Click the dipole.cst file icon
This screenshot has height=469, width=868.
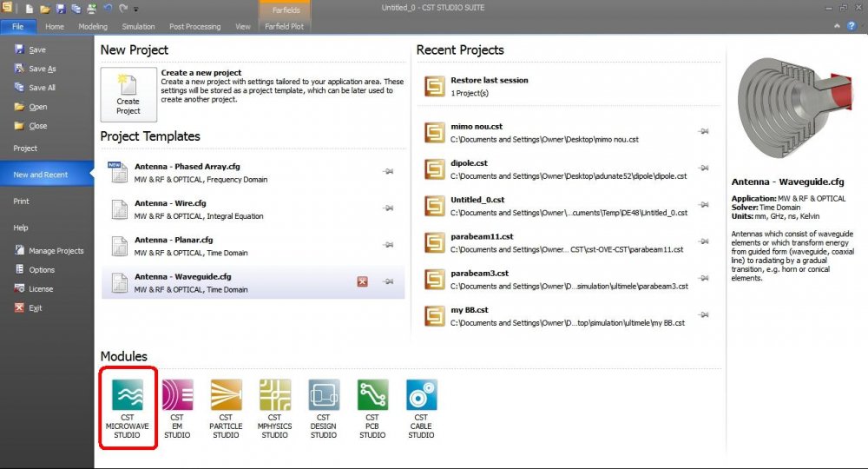pyautogui.click(x=435, y=169)
